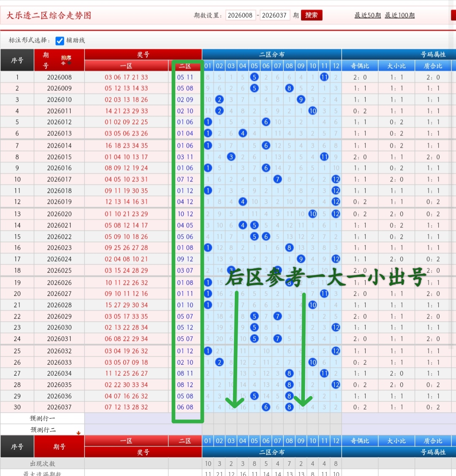Click the 预测行一 row label
Screen dimensions: 456x476
(42, 419)
